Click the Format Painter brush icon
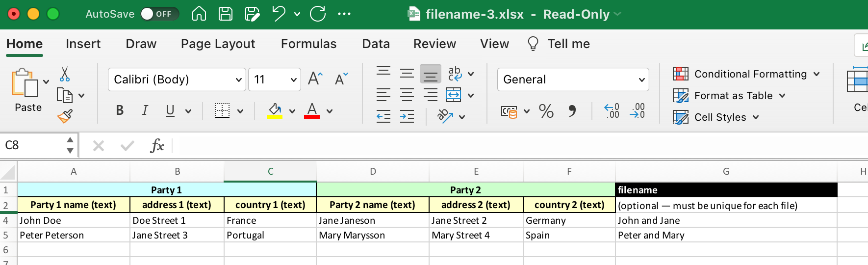This screenshot has width=868, height=265. (x=65, y=116)
